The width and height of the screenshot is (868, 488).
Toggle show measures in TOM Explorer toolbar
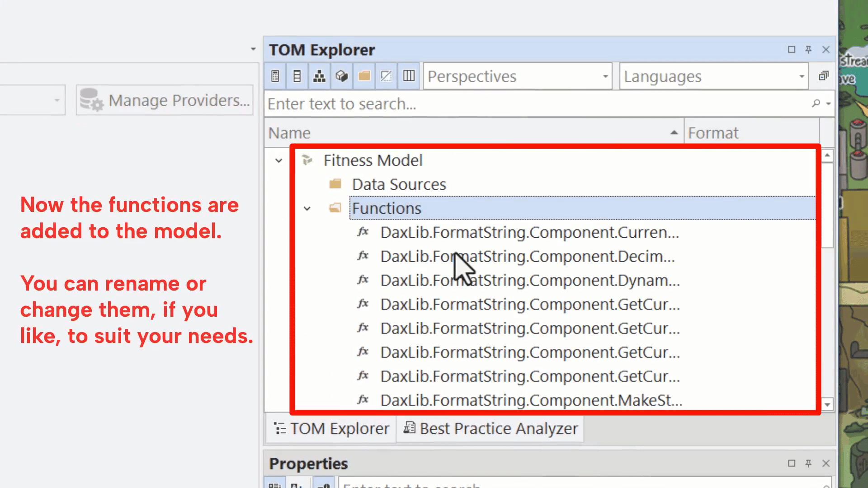pyautogui.click(x=275, y=76)
